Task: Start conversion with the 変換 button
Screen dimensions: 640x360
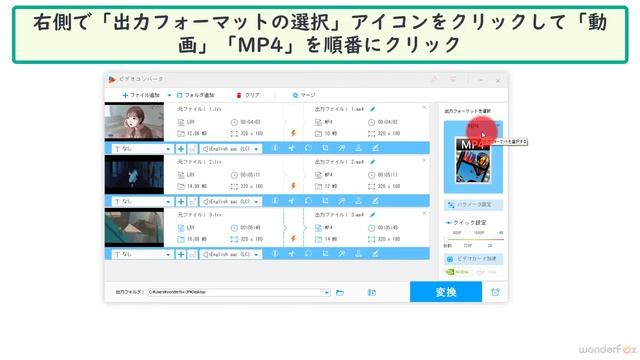Action: [446, 292]
